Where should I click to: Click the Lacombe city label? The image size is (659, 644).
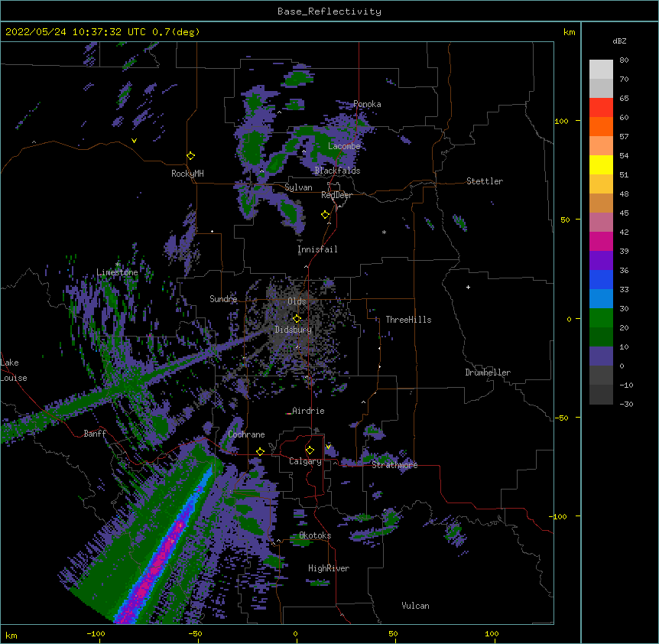tap(344, 146)
